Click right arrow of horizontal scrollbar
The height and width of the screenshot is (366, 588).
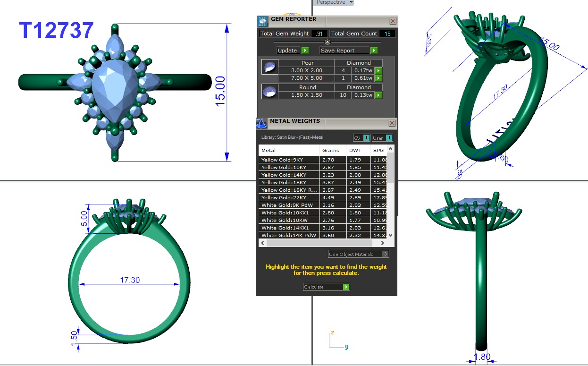tap(382, 243)
